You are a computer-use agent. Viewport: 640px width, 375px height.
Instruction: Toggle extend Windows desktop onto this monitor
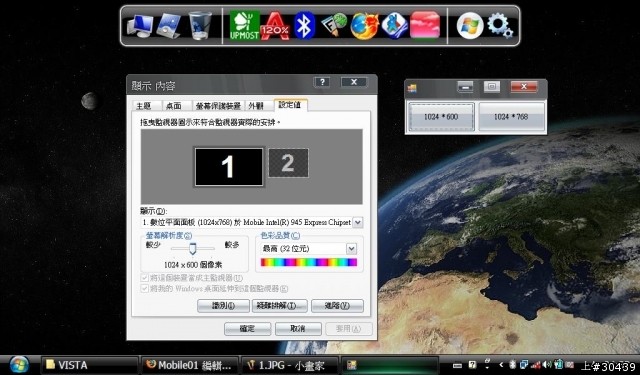[144, 288]
